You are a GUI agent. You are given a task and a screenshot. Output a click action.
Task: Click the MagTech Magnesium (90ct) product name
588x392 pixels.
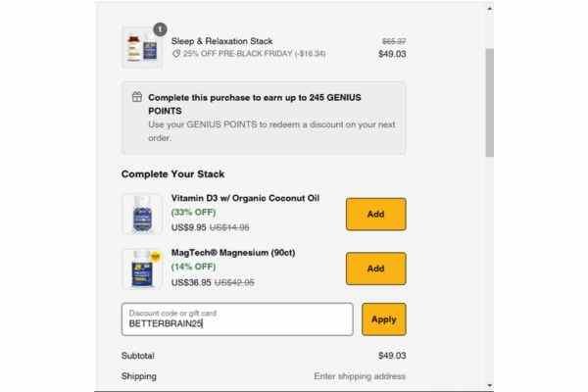pos(233,253)
